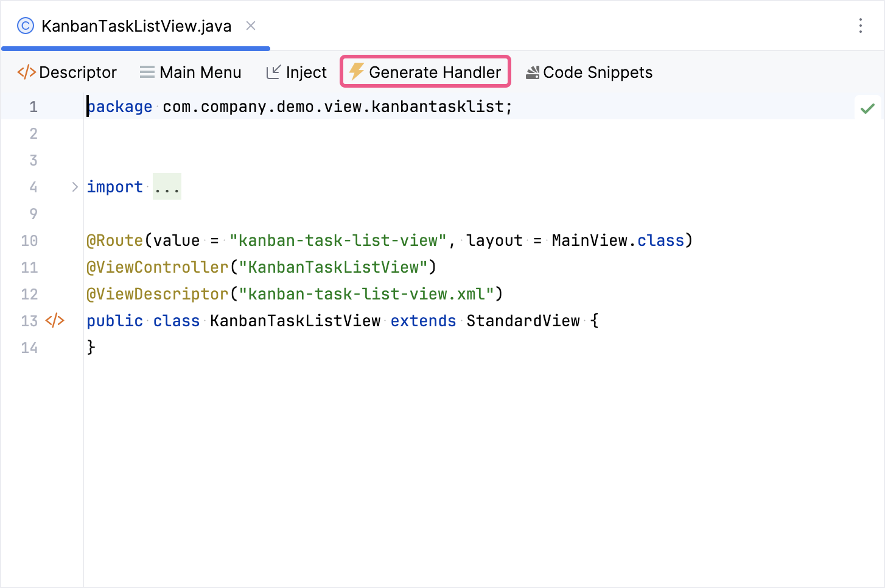The width and height of the screenshot is (885, 588).
Task: Expand the collapsed '...' import region
Action: click(x=167, y=186)
